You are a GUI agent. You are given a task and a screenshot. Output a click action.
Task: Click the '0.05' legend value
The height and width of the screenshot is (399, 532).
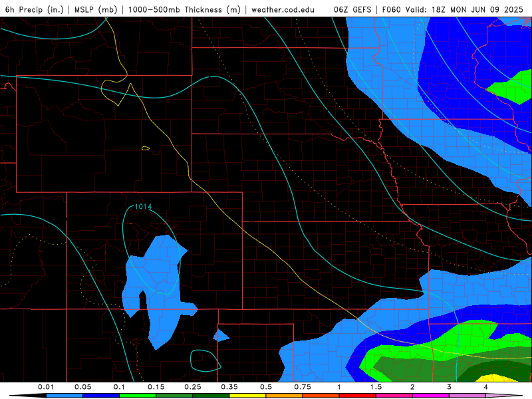[82, 387]
